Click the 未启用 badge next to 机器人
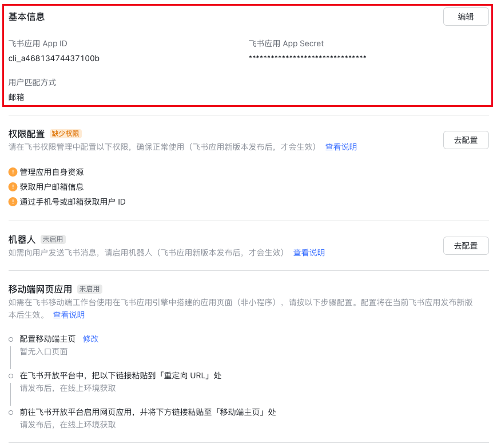Viewport: 493px width, 448px height. pyautogui.click(x=53, y=239)
